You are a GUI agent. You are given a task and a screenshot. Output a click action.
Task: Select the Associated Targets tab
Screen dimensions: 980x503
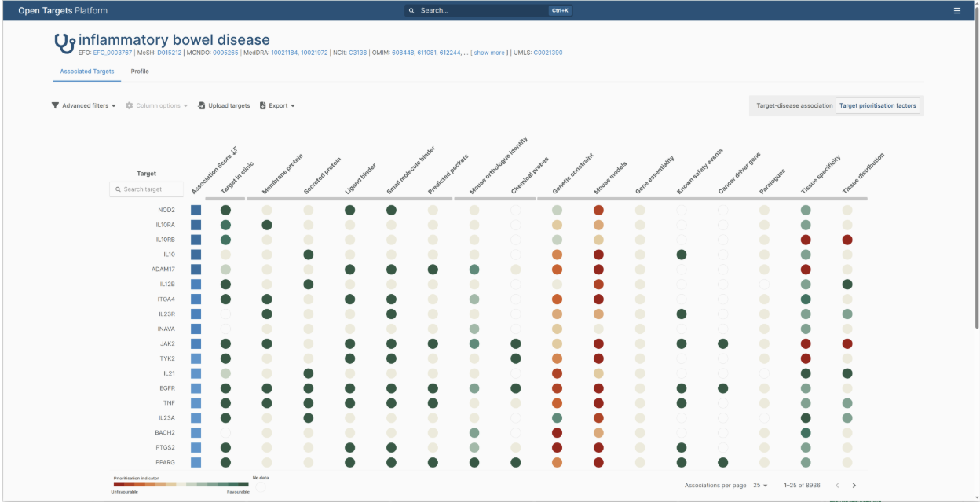87,72
